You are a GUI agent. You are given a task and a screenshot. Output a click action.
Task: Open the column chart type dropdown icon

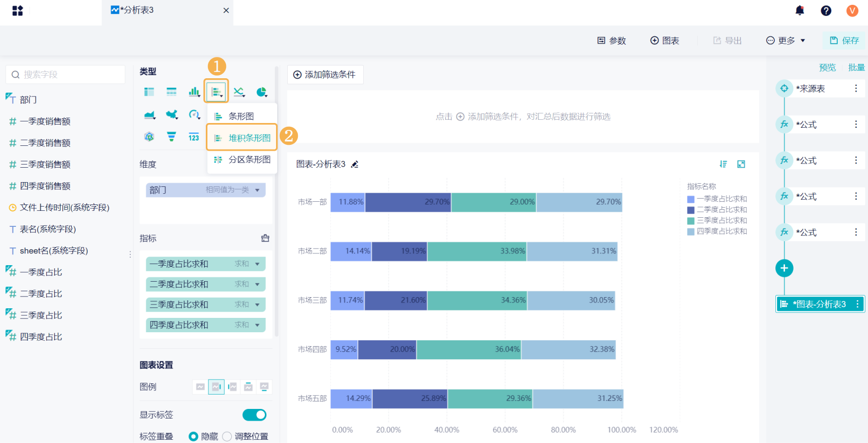(194, 92)
